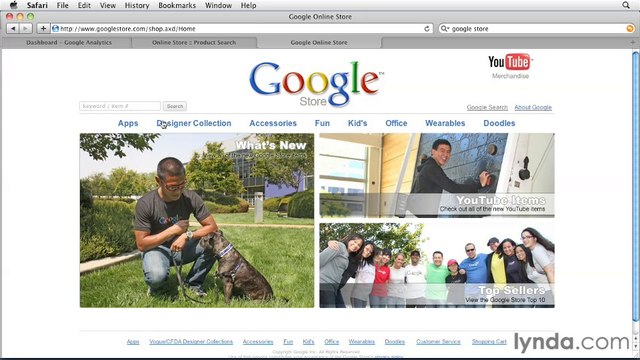Image resolution: width=640 pixels, height=360 pixels.
Task: Open the Shopping Cart footer link
Action: (489, 342)
